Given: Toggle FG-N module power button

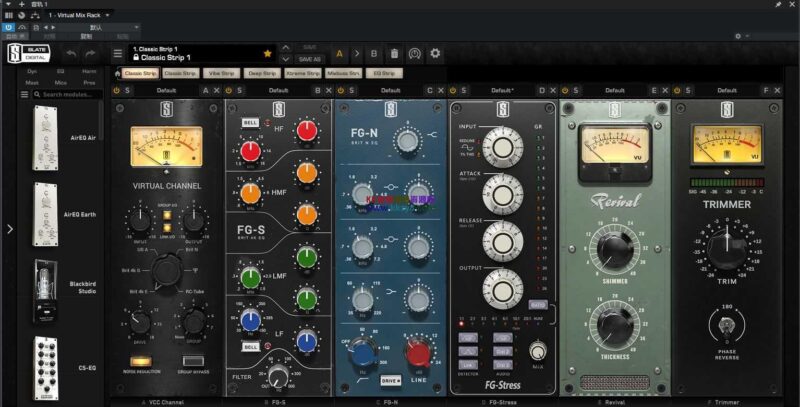Looking at the screenshot, I should (341, 90).
